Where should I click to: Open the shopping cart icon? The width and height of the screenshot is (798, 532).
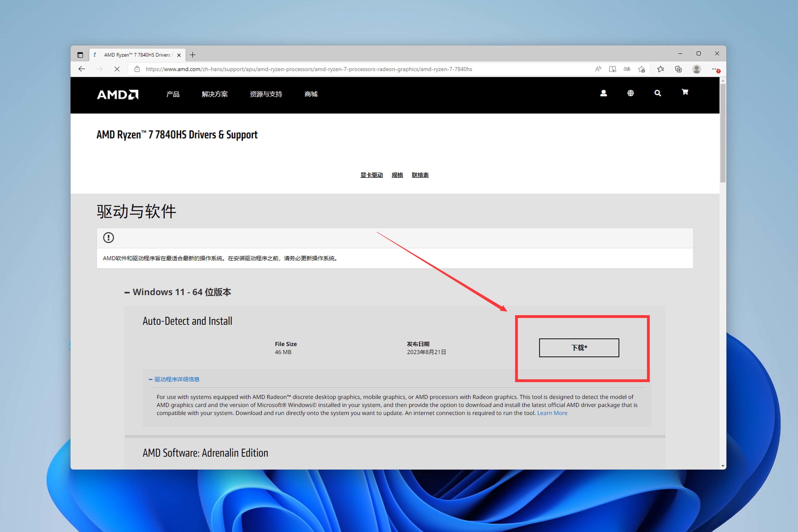pos(685,92)
